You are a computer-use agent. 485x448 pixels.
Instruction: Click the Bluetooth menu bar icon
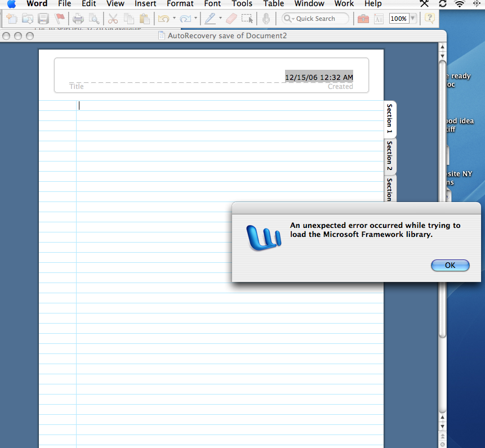477,4
